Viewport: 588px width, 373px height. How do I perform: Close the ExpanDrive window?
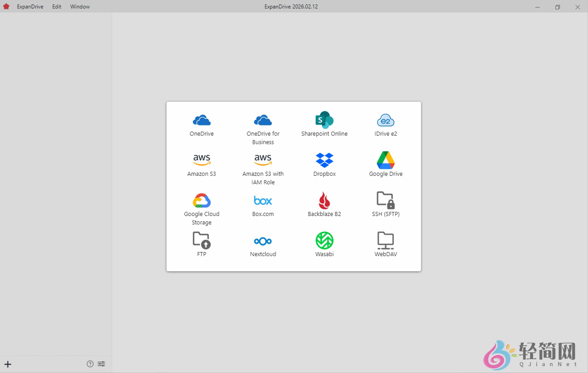(578, 7)
